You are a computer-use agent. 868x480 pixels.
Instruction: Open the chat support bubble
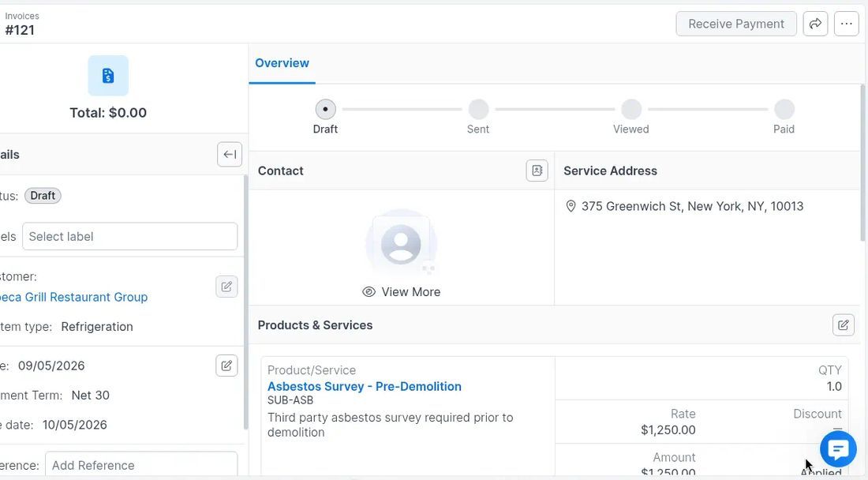click(838, 449)
